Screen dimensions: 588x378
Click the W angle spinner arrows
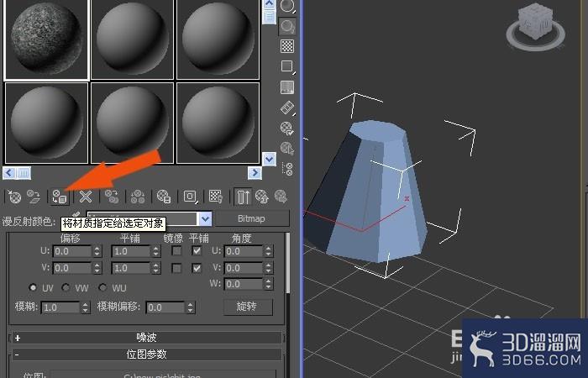(x=268, y=284)
